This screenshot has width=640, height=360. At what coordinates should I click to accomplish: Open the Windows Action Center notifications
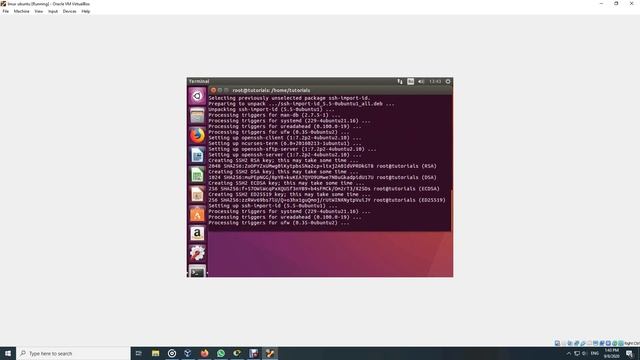click(x=629, y=353)
